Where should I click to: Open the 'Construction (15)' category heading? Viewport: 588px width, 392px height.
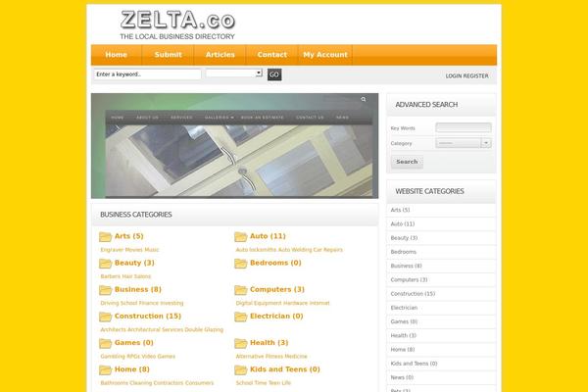pos(148,317)
